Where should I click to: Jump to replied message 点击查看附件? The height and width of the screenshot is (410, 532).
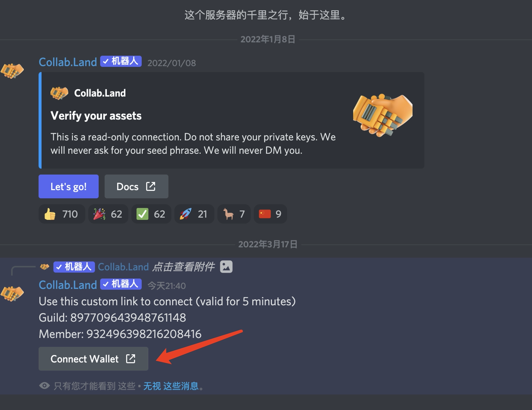[183, 267]
